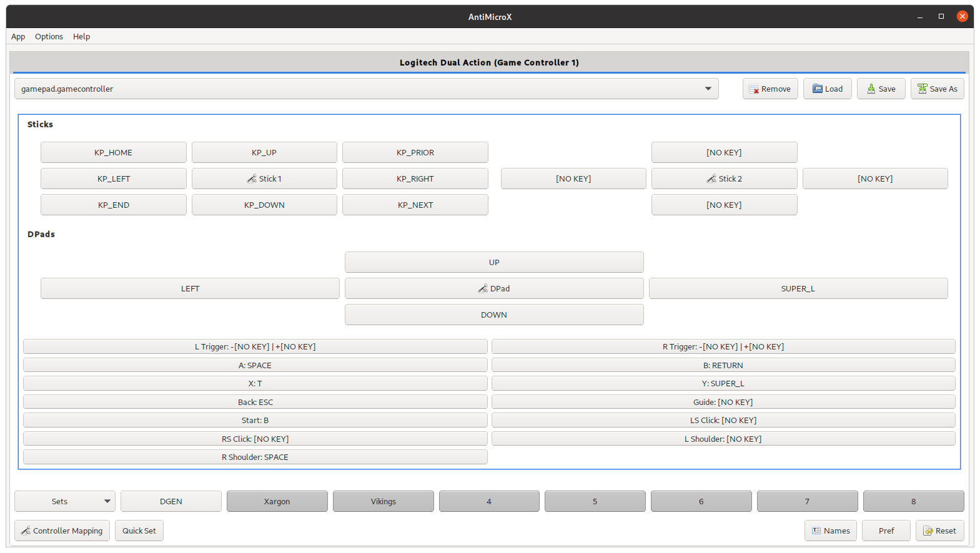Close the AntiMicroX window
Viewport: 980px width, 553px height.
click(963, 16)
